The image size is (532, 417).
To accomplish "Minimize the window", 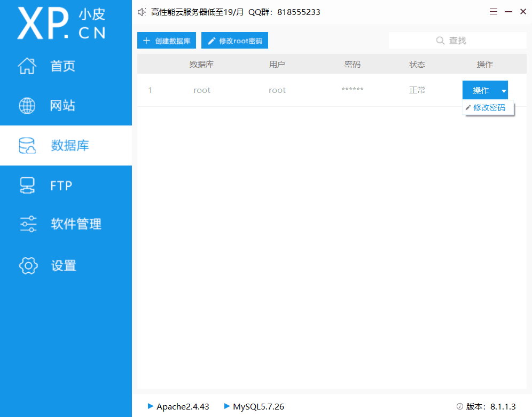I will click(508, 12).
